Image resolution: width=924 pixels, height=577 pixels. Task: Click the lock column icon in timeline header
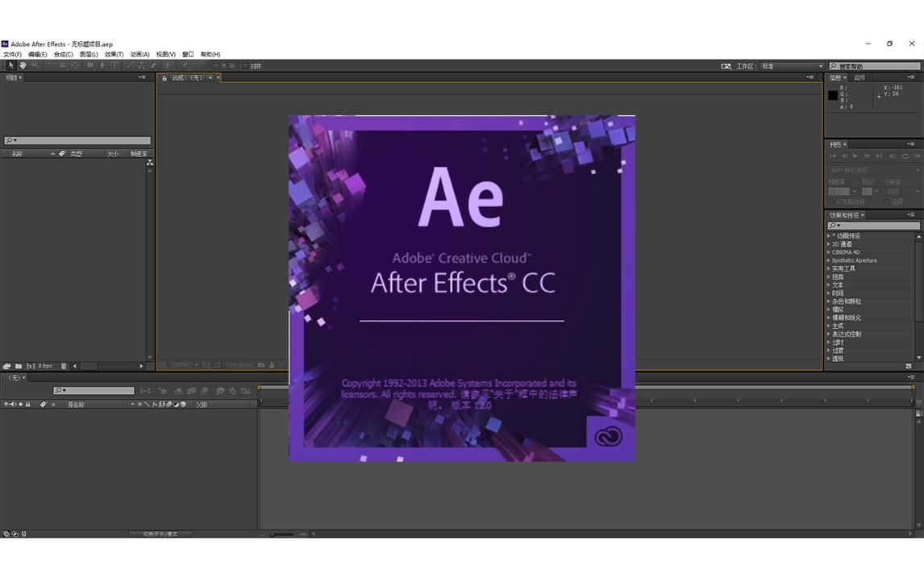pyautogui.click(x=27, y=405)
